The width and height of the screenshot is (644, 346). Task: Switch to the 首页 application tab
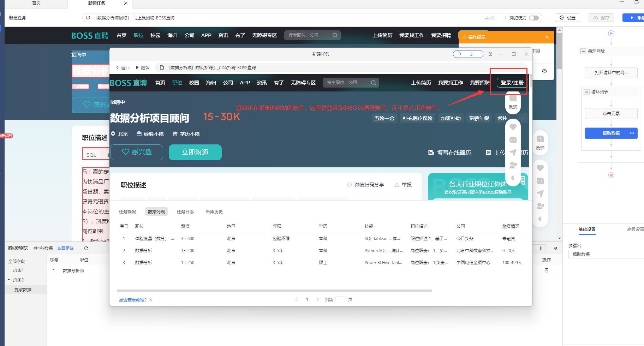[36, 3]
